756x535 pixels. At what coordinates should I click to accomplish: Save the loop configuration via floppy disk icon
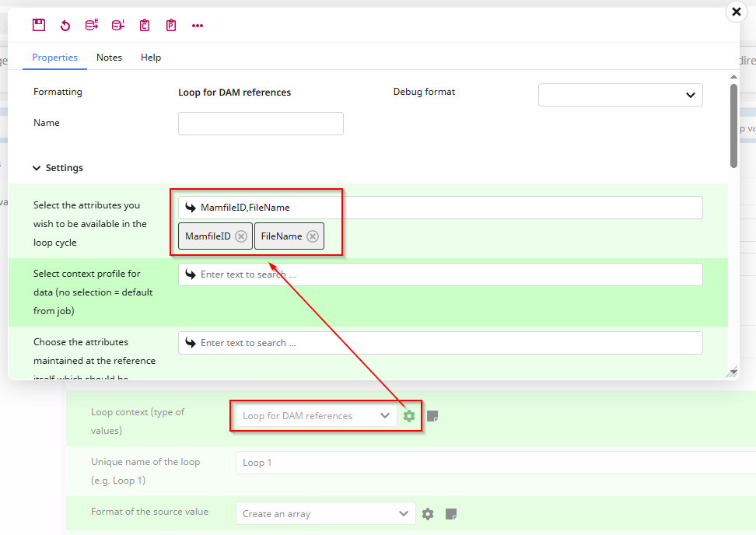39,24
